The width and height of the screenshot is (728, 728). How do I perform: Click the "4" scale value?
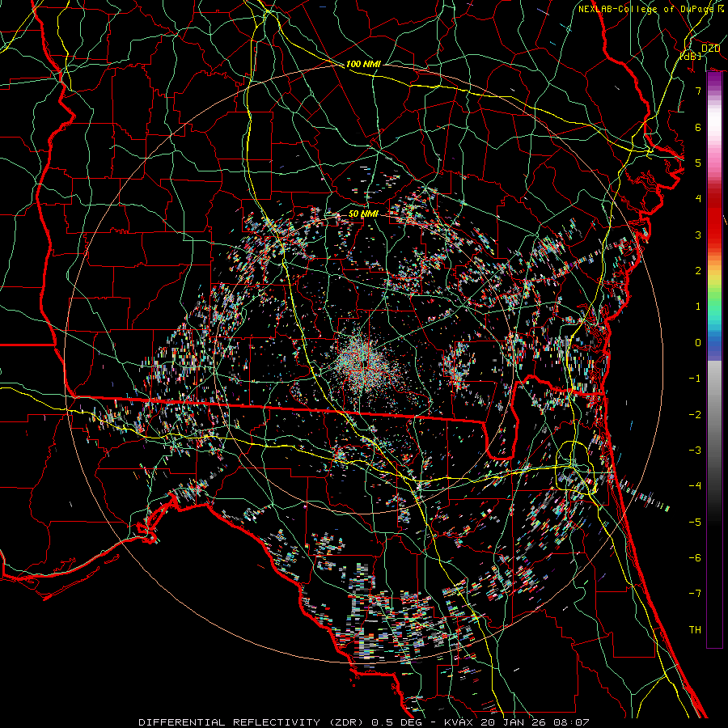coord(698,199)
